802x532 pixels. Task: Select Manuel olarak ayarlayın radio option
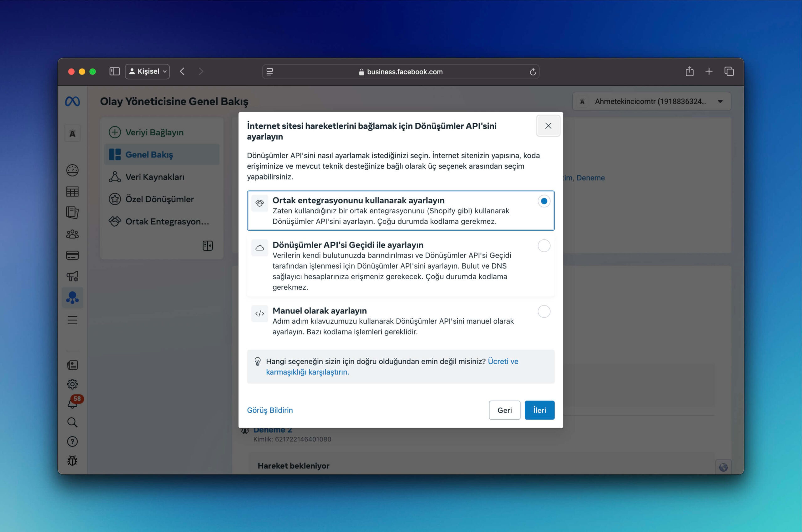[544, 311]
